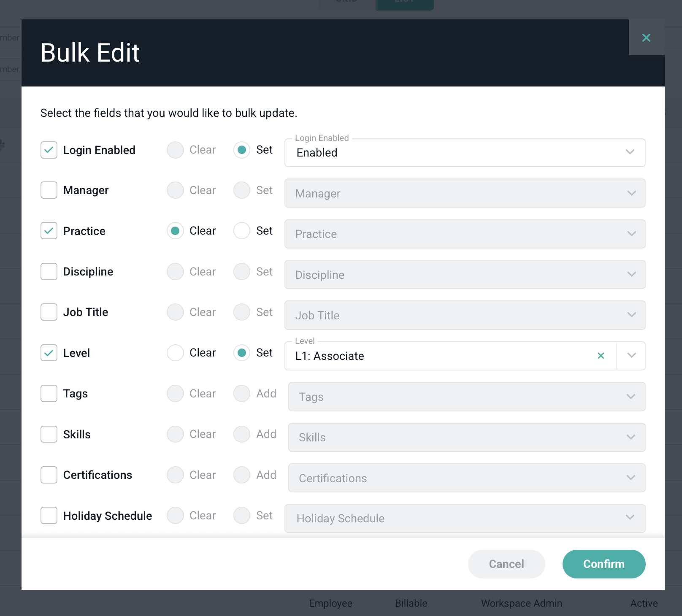Click the Level field showing L1: Associate
Screen dimensions: 682x616
[439, 356]
